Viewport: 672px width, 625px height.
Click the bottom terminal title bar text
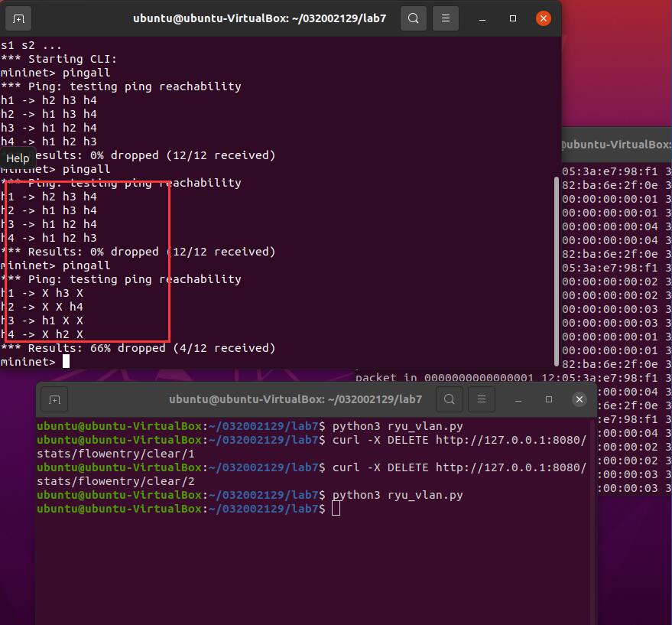pyautogui.click(x=295, y=399)
